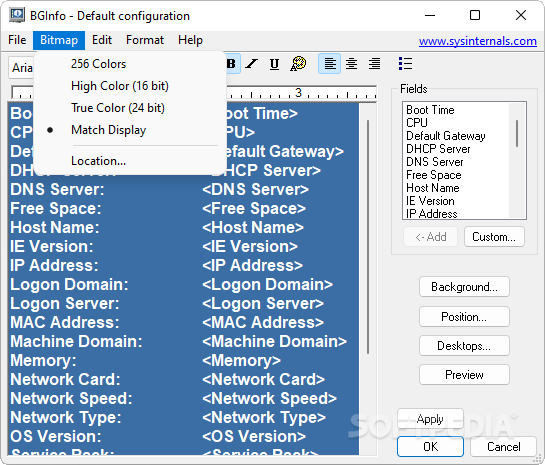The height and width of the screenshot is (465, 545).
Task: Select Boot Time in Fields list
Action: tap(430, 110)
